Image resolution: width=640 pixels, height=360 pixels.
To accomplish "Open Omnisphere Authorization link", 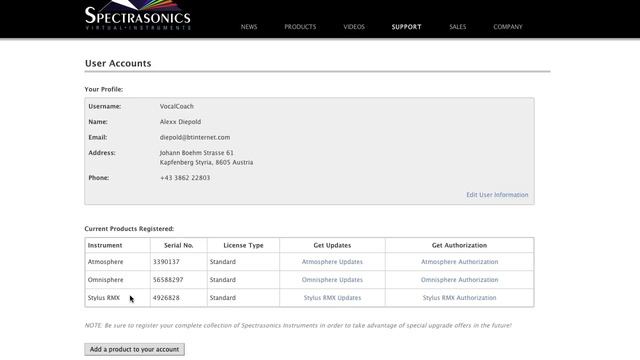I will point(460,280).
